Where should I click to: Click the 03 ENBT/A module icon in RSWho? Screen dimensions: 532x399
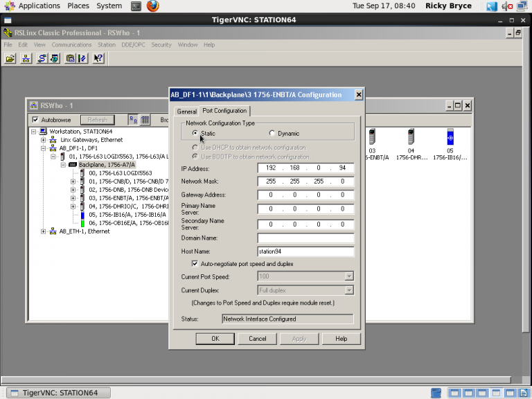(372, 136)
